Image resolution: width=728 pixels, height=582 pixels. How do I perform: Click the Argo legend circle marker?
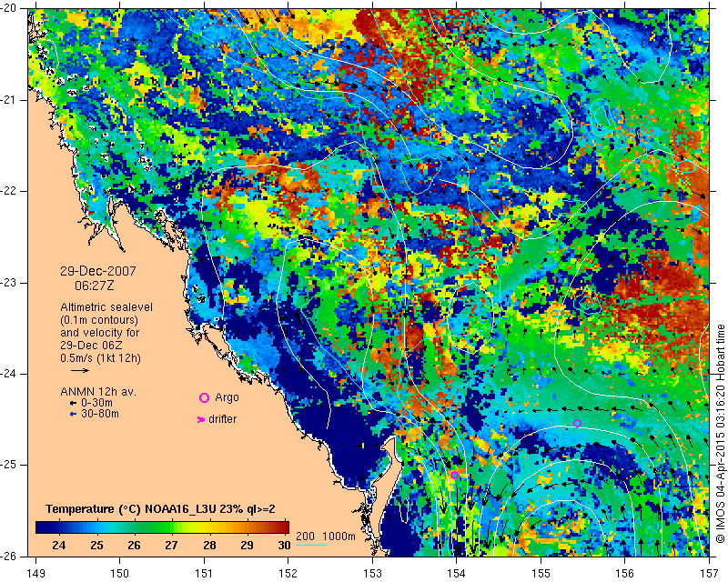(204, 397)
